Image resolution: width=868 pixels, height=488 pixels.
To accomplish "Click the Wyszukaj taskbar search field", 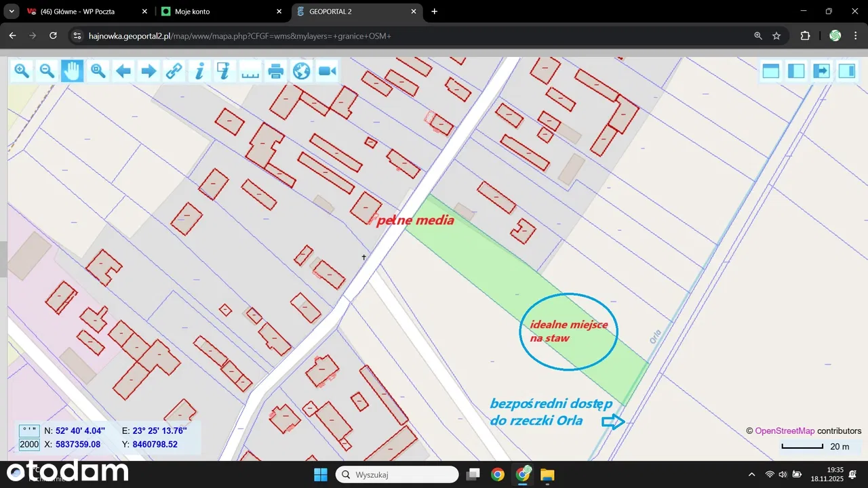I will pos(397,474).
